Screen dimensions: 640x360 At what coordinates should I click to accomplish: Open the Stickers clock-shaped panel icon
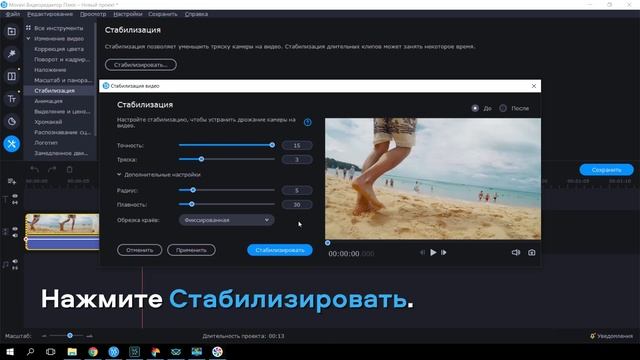click(11, 121)
